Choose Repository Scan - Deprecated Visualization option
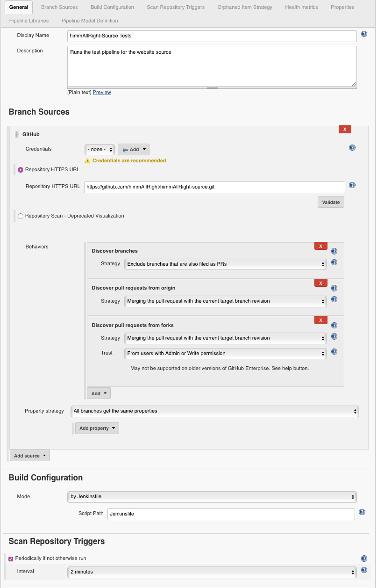This screenshot has height=588, width=377. (x=21, y=216)
